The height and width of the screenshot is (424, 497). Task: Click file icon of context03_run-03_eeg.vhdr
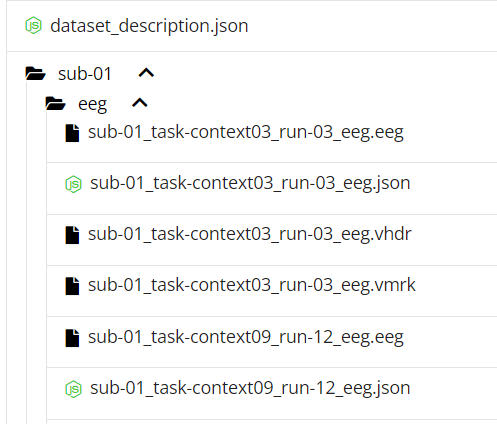(72, 235)
